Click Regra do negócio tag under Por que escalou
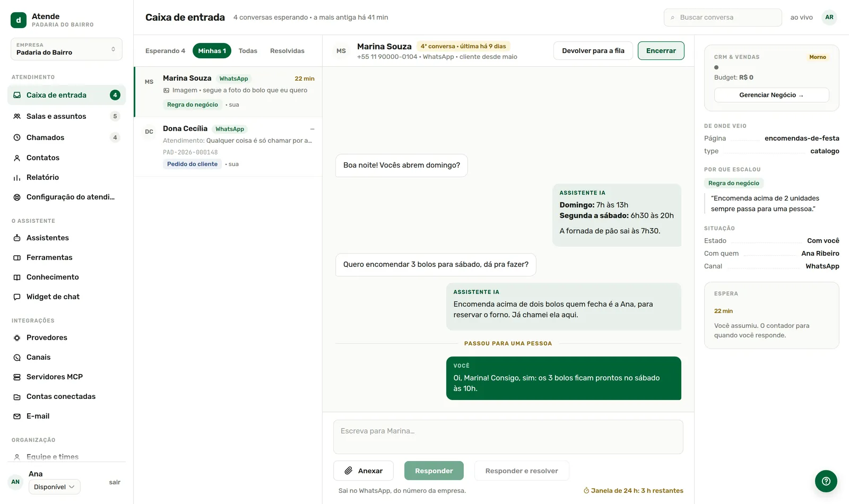Viewport: 849px width, 504px height. point(734,183)
